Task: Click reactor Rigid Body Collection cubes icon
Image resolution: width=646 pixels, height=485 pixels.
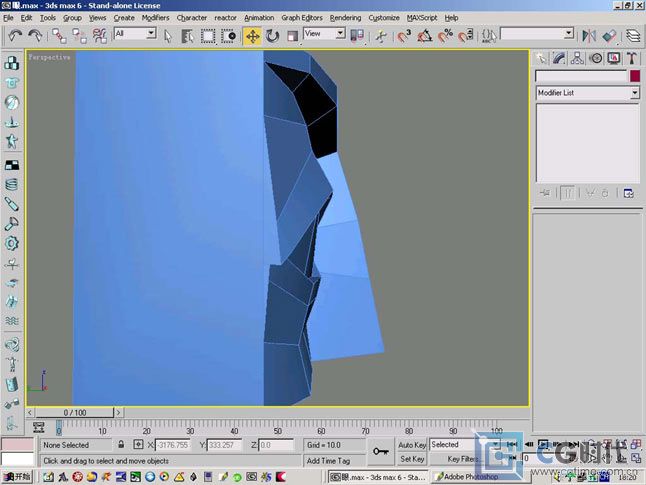Action: [x=12, y=63]
